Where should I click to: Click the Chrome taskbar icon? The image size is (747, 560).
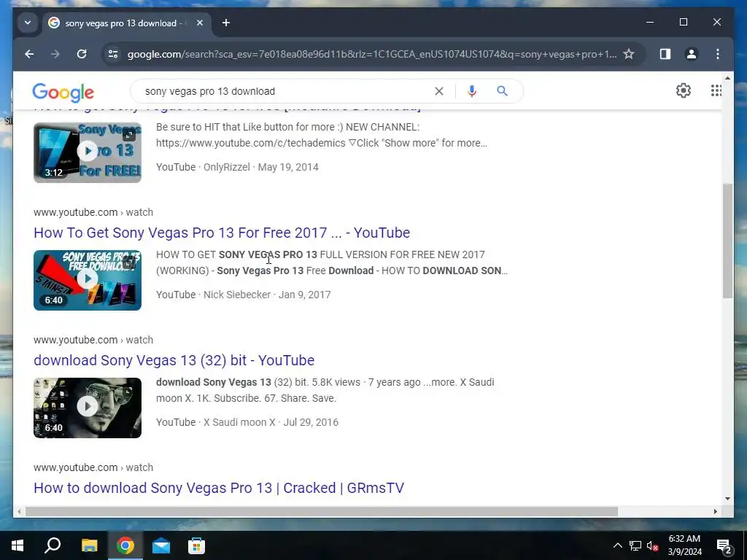[x=125, y=545]
